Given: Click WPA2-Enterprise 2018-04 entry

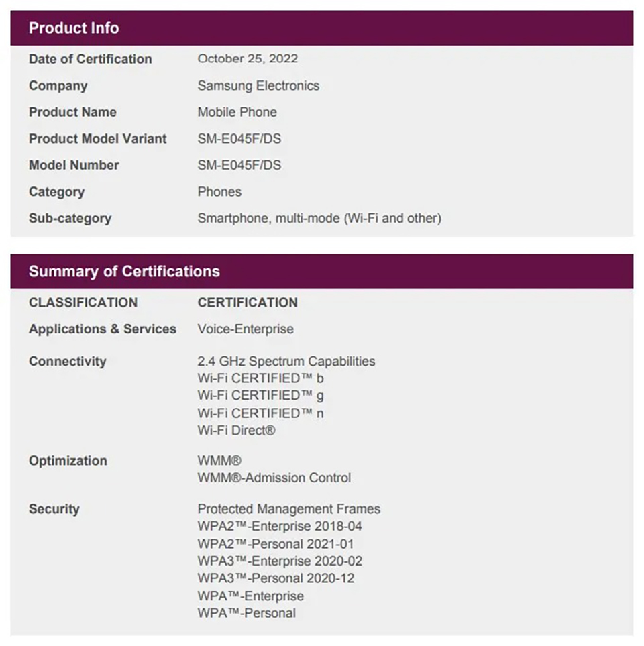Looking at the screenshot, I should (x=280, y=527).
